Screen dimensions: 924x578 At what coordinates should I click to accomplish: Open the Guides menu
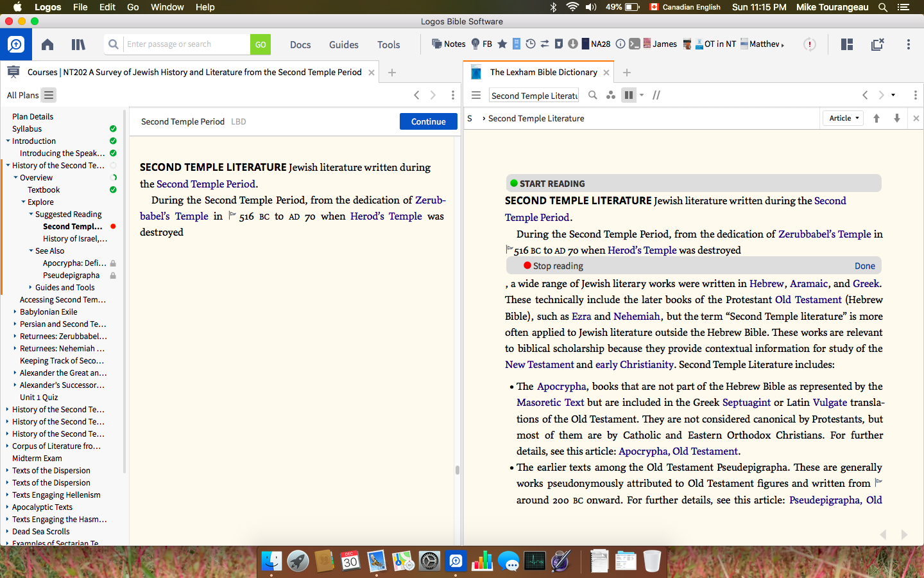[x=344, y=44]
